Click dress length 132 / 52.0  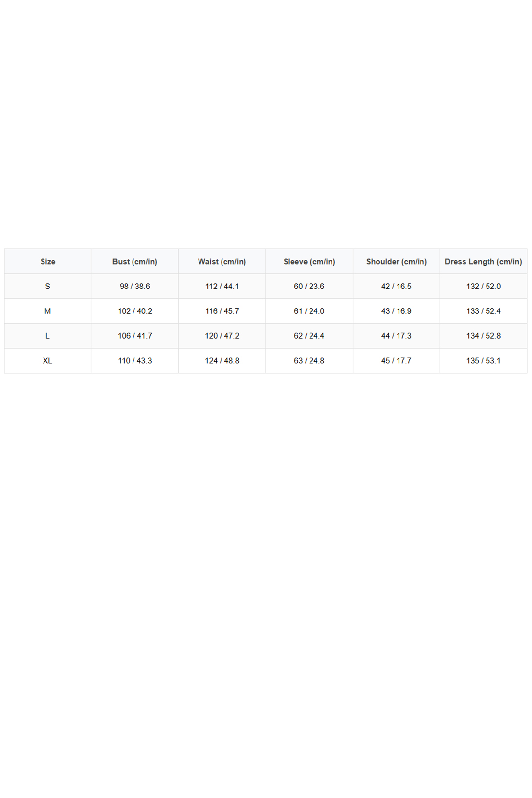(483, 287)
